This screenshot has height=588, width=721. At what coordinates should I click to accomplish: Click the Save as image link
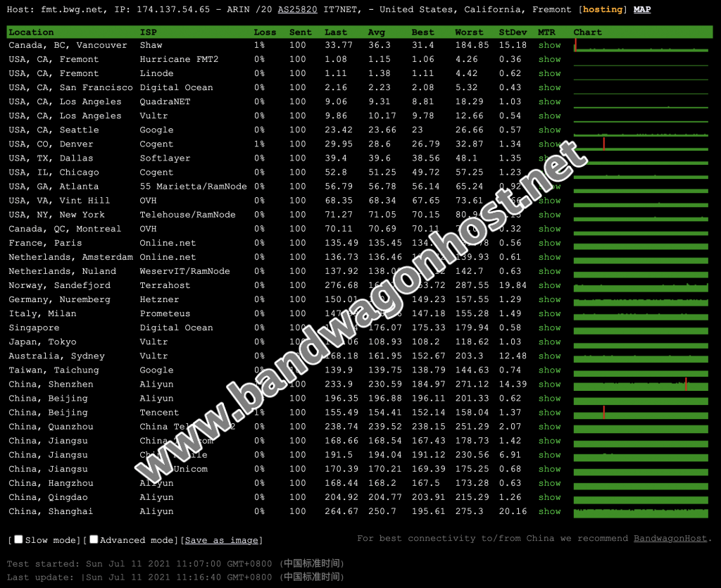(222, 540)
